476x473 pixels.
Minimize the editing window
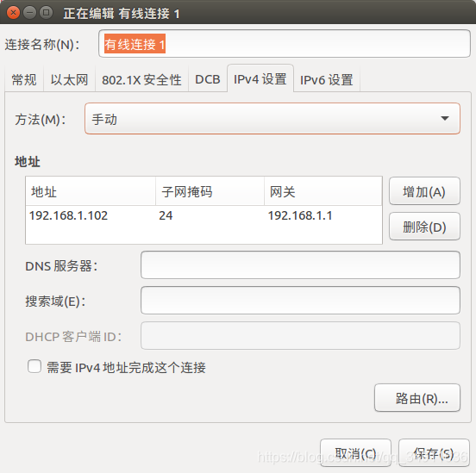click(29, 13)
